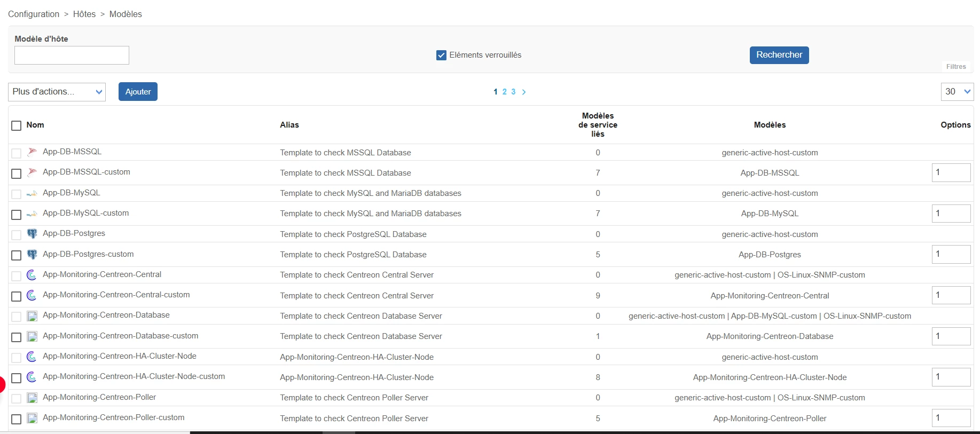Select the App-DB-MySQL-custom row checkbox
This screenshot has width=980, height=434.
[x=17, y=215]
